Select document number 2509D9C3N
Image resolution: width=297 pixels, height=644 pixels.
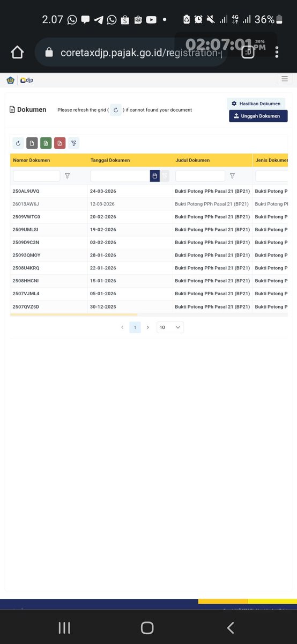pyautogui.click(x=26, y=243)
